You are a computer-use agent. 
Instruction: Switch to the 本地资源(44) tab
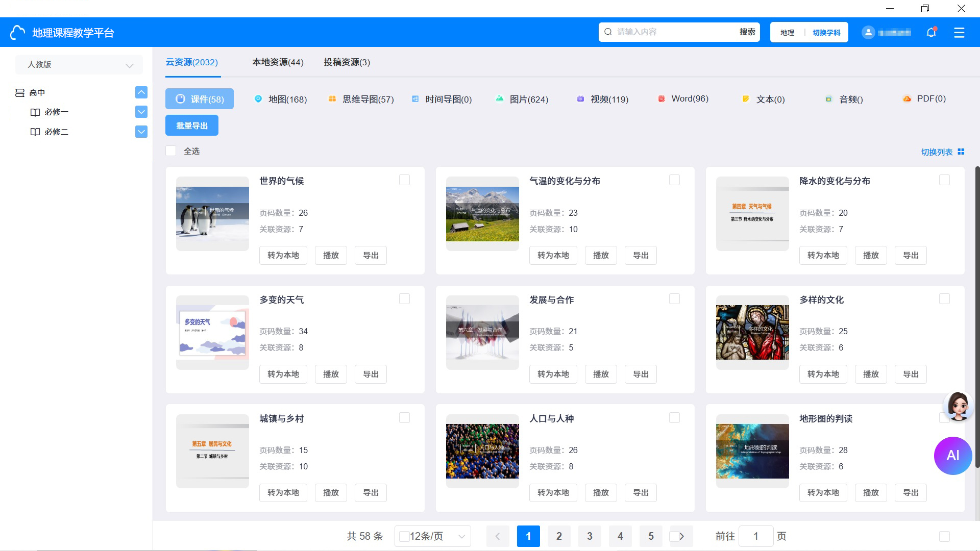pyautogui.click(x=278, y=62)
